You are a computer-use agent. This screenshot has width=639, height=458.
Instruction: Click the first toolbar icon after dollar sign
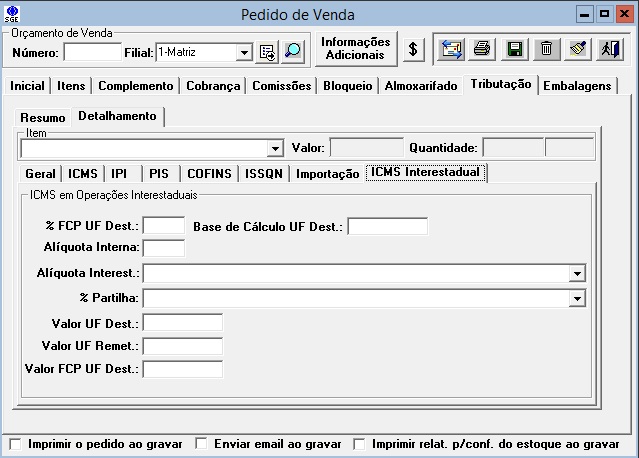click(x=450, y=48)
